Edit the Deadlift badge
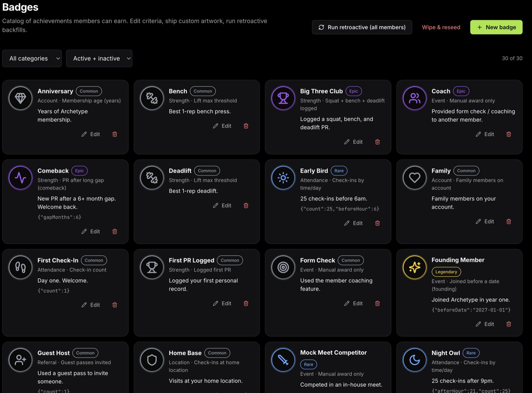 pos(222,205)
